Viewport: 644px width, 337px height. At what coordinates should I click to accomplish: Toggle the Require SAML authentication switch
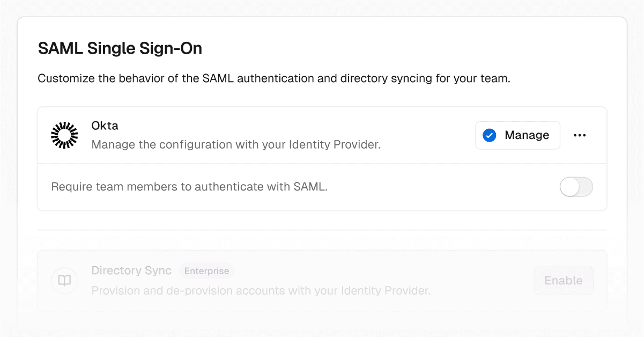[576, 187]
